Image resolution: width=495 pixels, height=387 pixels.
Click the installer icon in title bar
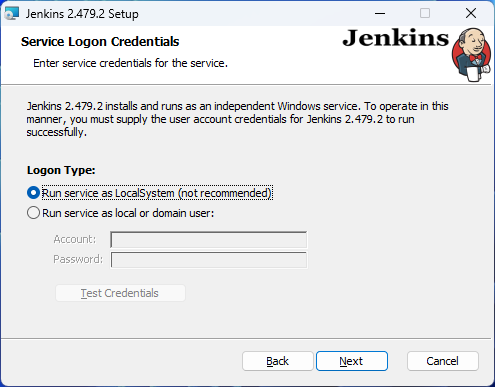(x=12, y=14)
